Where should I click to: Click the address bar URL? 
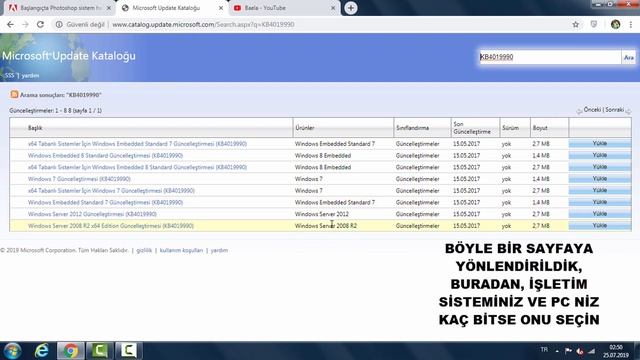click(203, 24)
